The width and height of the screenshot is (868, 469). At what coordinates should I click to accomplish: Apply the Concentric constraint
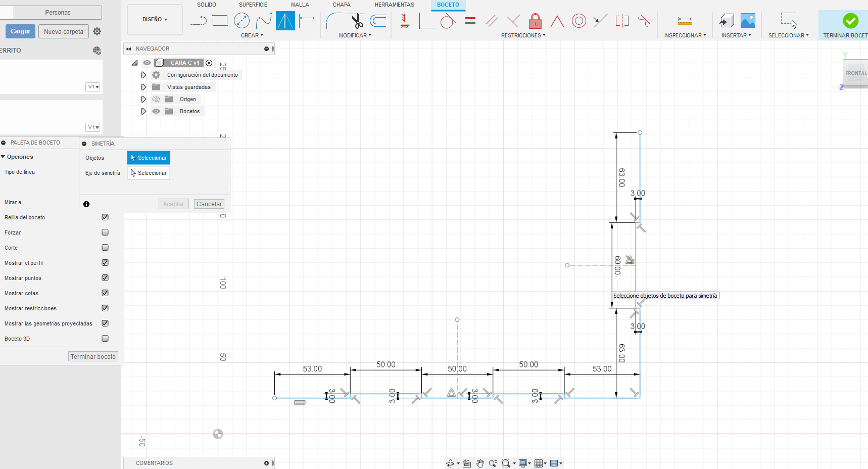coord(579,21)
